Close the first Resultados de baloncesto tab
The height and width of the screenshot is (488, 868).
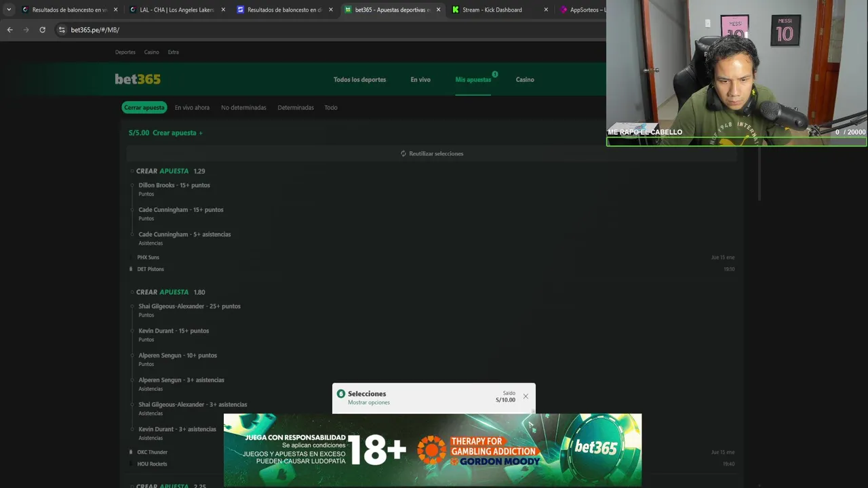coord(115,9)
